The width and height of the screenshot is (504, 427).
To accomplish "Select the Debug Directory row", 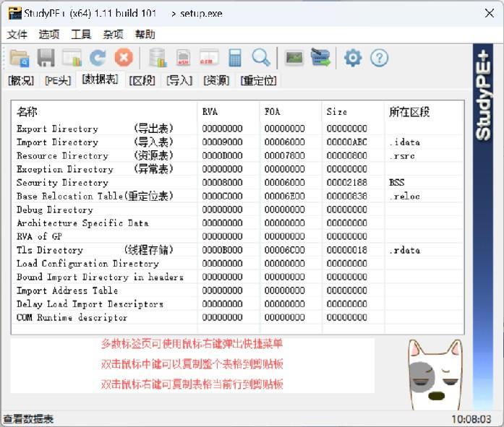I will [237, 210].
